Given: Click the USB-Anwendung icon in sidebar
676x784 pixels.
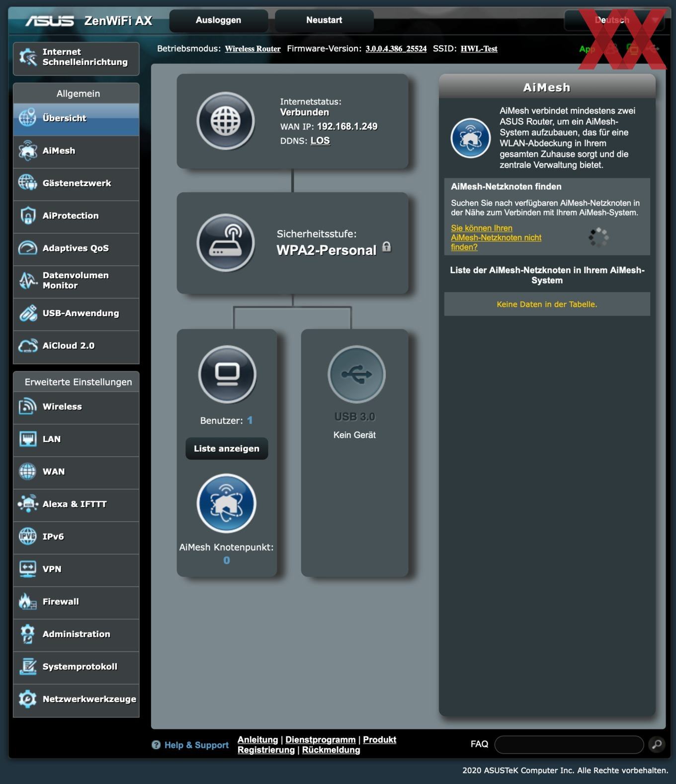Looking at the screenshot, I should 28,314.
